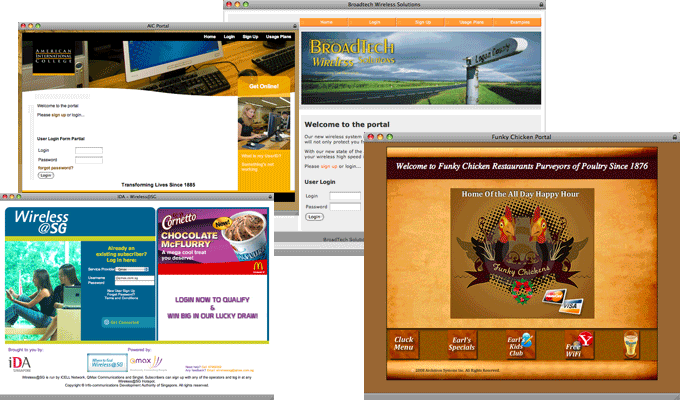The image size is (680, 400).
Task: Open Earl's Kids Club tile
Action: click(x=520, y=345)
